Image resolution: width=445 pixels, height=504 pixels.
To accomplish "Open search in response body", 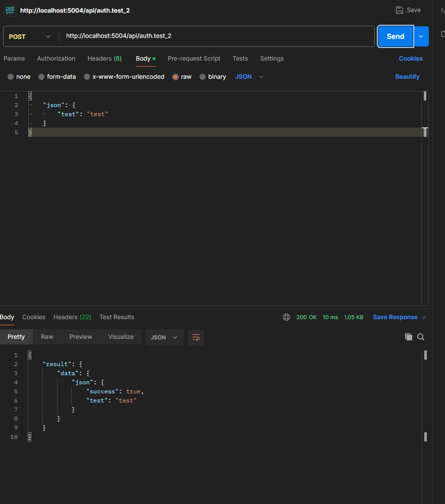I will click(x=421, y=337).
